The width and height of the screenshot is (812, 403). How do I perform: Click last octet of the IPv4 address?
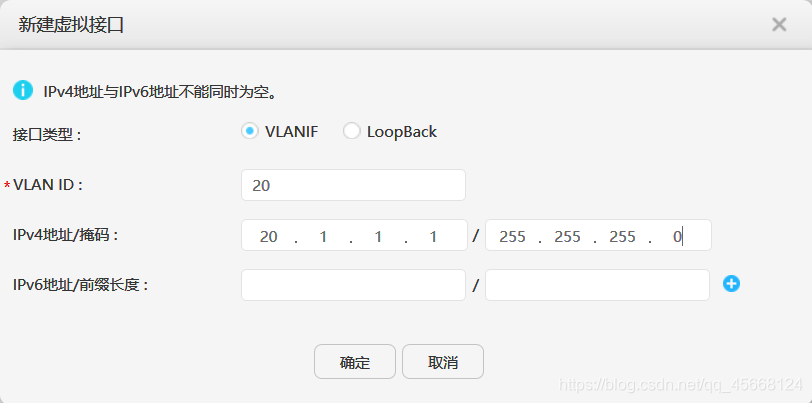[x=433, y=237]
